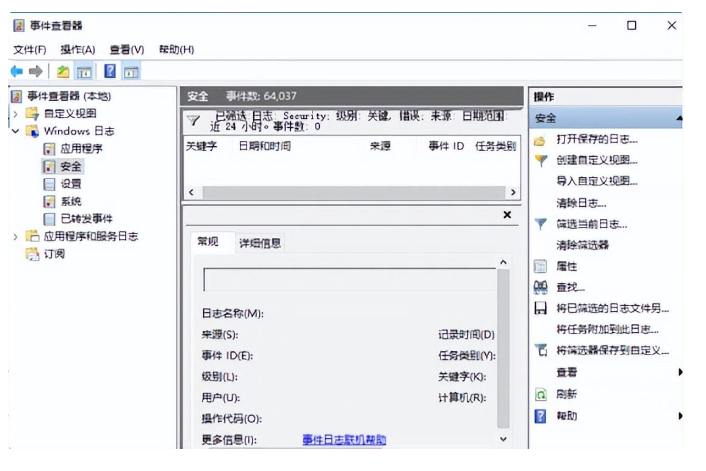Screen dimensions: 706x471
Task: Click the green 刷新 refresh icon
Action: tap(541, 395)
